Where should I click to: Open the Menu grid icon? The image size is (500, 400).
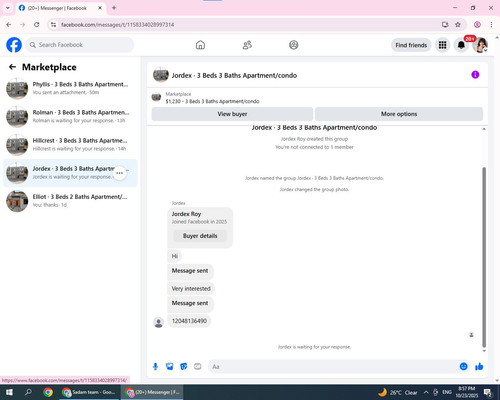pyautogui.click(x=442, y=45)
